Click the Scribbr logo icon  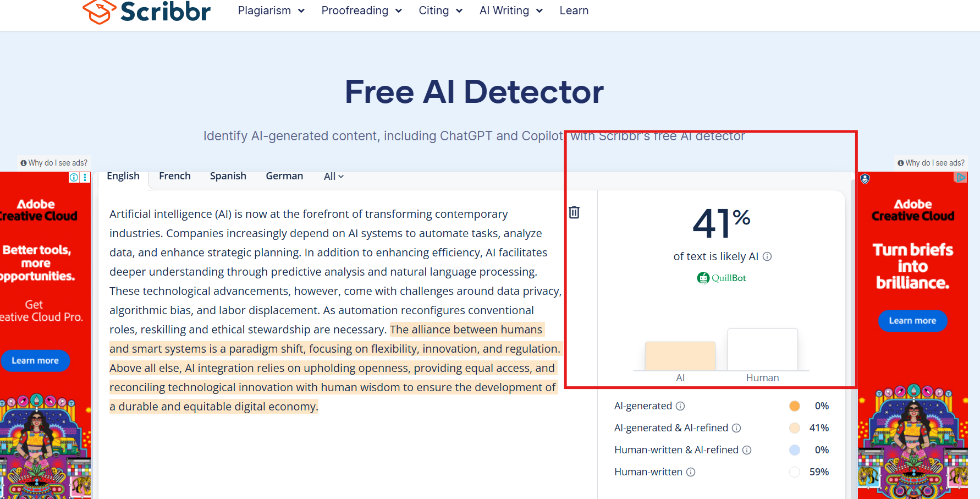coord(99,11)
